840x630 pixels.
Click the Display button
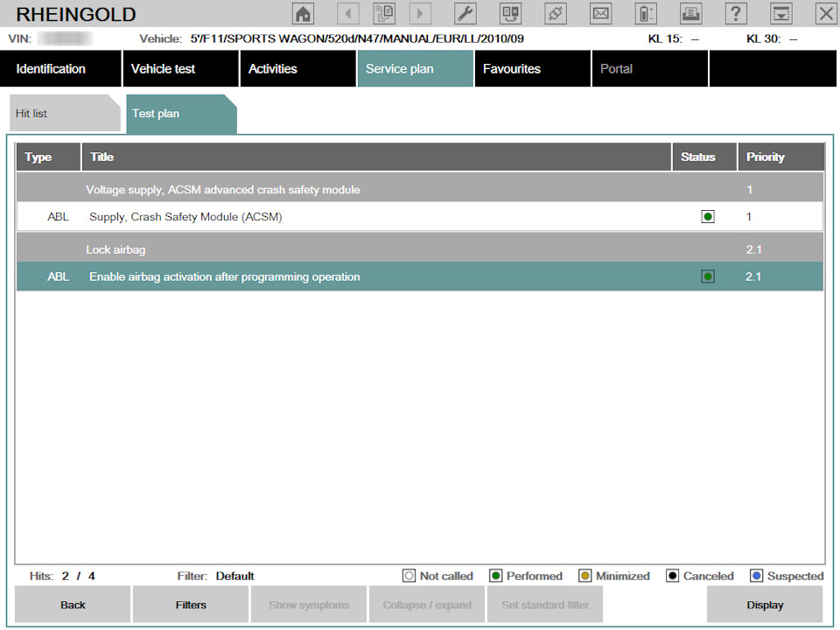pyautogui.click(x=765, y=605)
